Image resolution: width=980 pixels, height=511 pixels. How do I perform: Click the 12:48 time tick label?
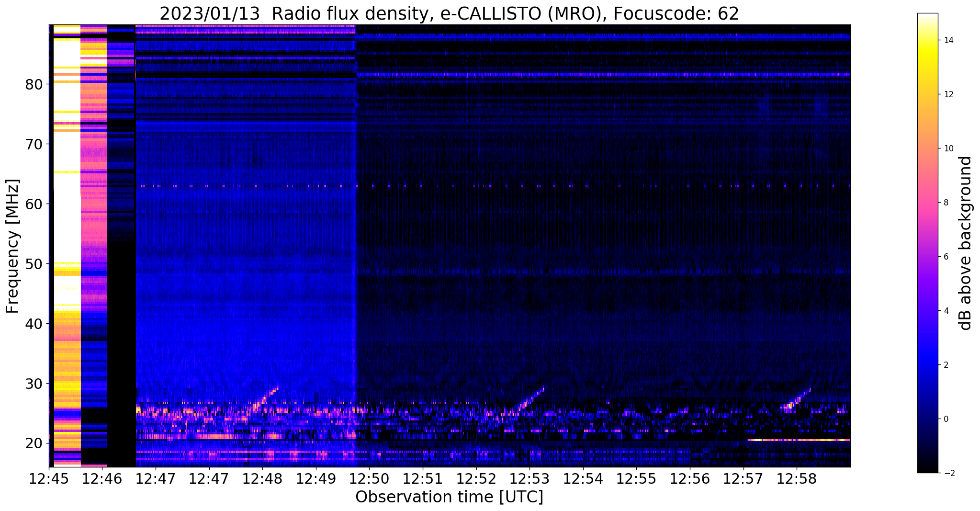(262, 479)
